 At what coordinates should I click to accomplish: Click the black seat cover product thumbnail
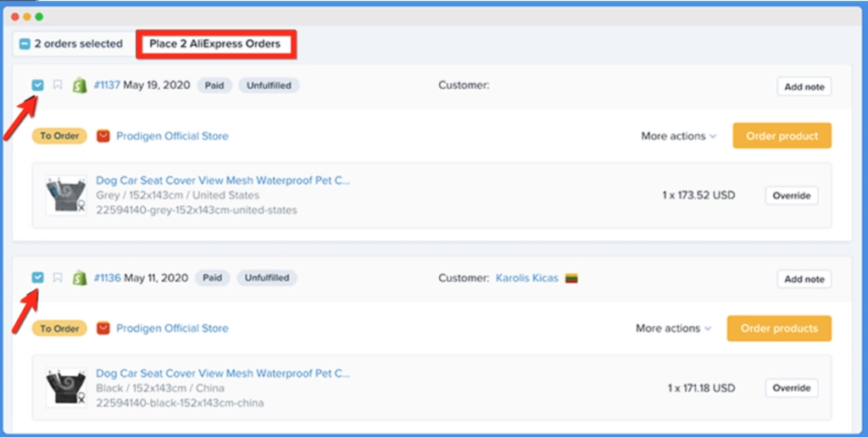click(x=66, y=387)
